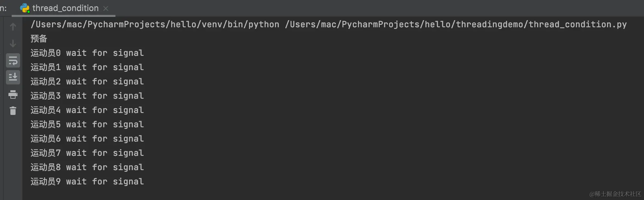The height and width of the screenshot is (200, 644).
Task: Click the up arrow in the run toolbar
Action: tap(13, 27)
